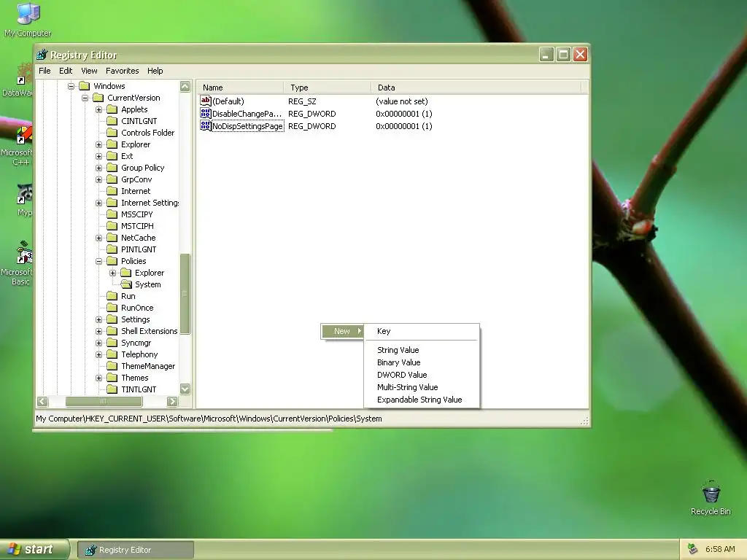Select the Windows folder icon
The width and height of the screenshot is (747, 560).
coord(85,86)
